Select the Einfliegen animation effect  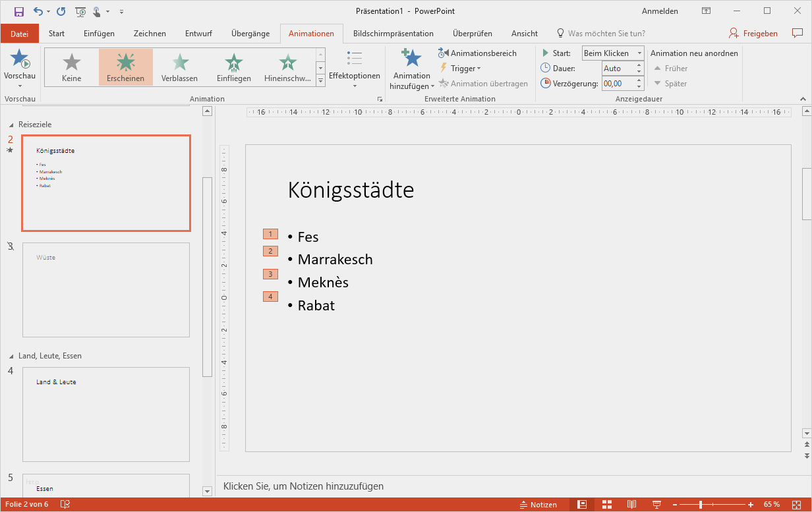[233, 67]
